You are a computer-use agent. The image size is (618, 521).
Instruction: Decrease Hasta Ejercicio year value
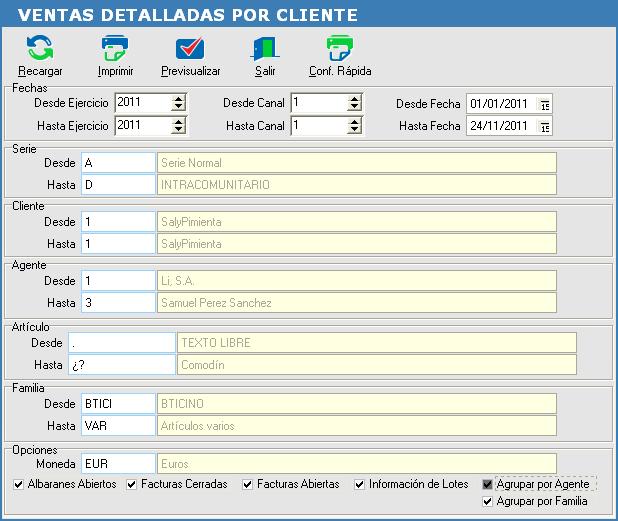click(179, 129)
